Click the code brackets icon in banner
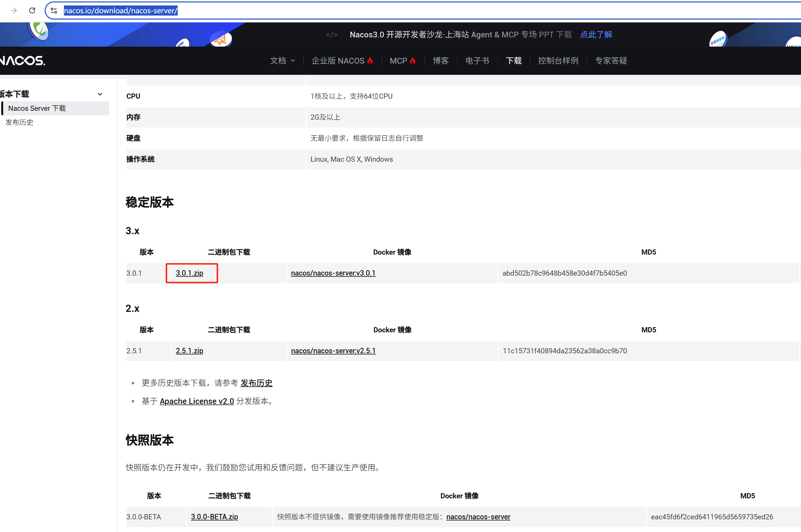Screen dimensions: 801x532 (332, 35)
